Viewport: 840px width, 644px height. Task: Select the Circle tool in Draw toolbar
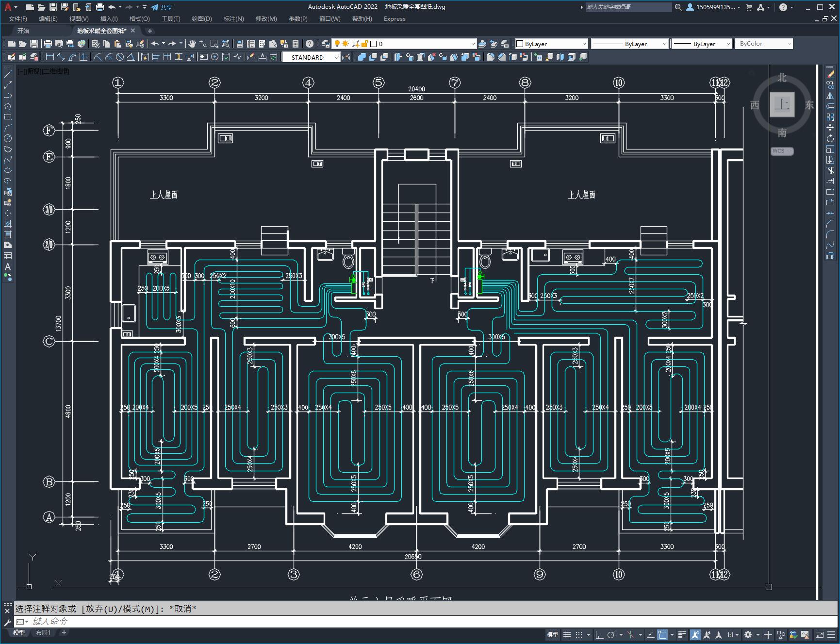pos(8,139)
